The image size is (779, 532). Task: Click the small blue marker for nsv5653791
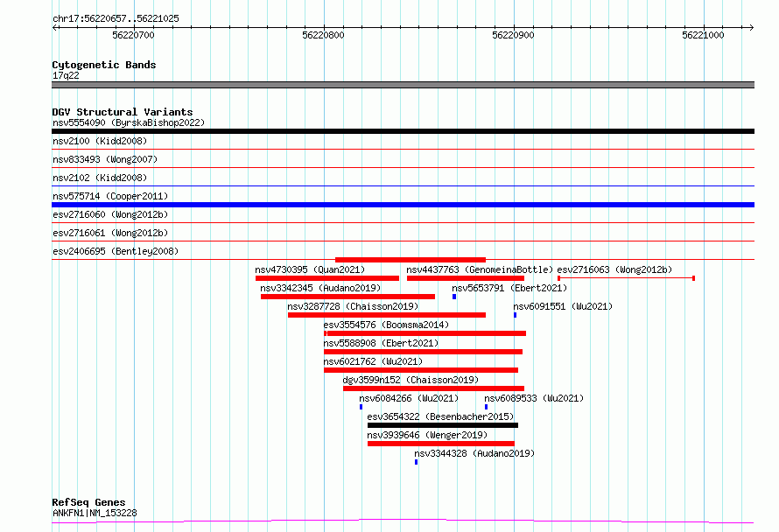click(x=454, y=297)
